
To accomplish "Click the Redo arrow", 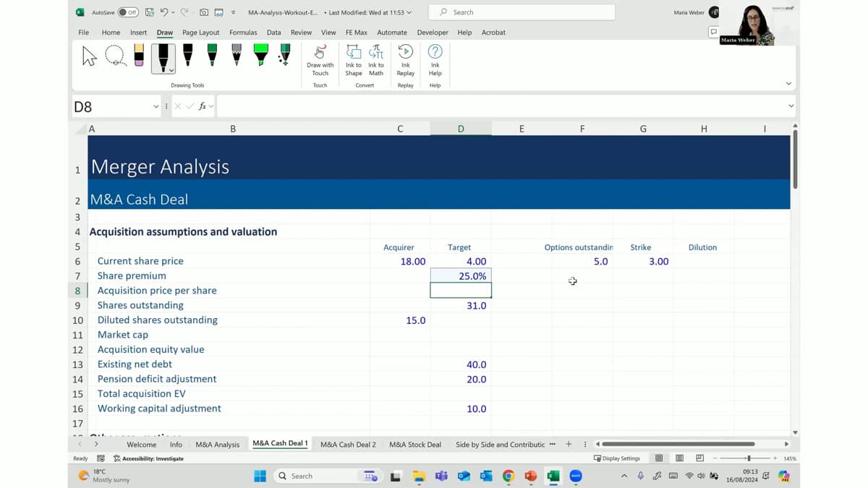I will tap(184, 12).
